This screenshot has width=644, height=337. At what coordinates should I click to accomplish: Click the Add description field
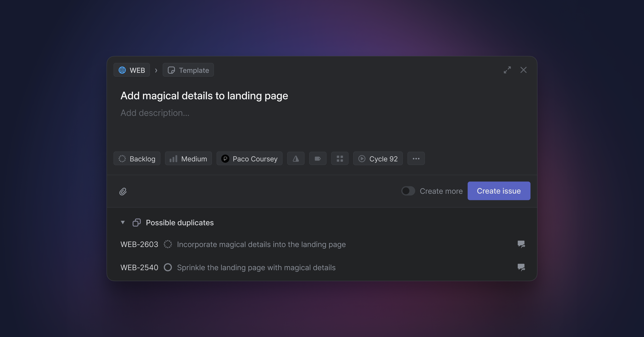pyautogui.click(x=155, y=113)
